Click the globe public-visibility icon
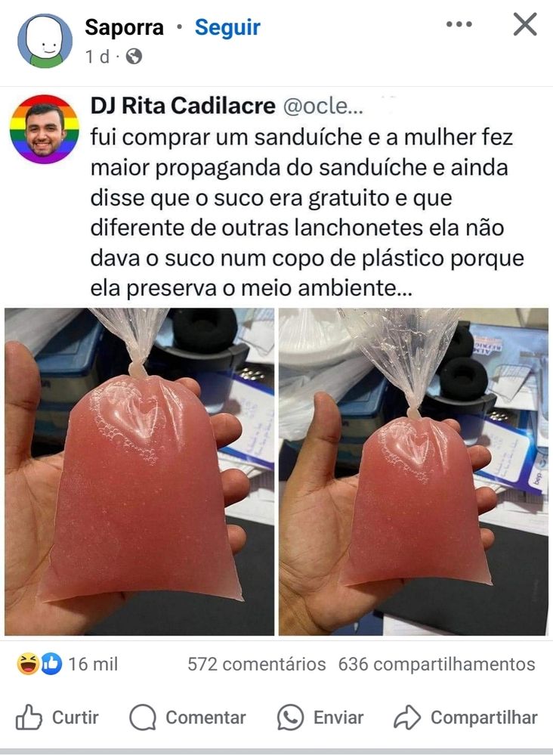553x756 pixels. coord(134,57)
